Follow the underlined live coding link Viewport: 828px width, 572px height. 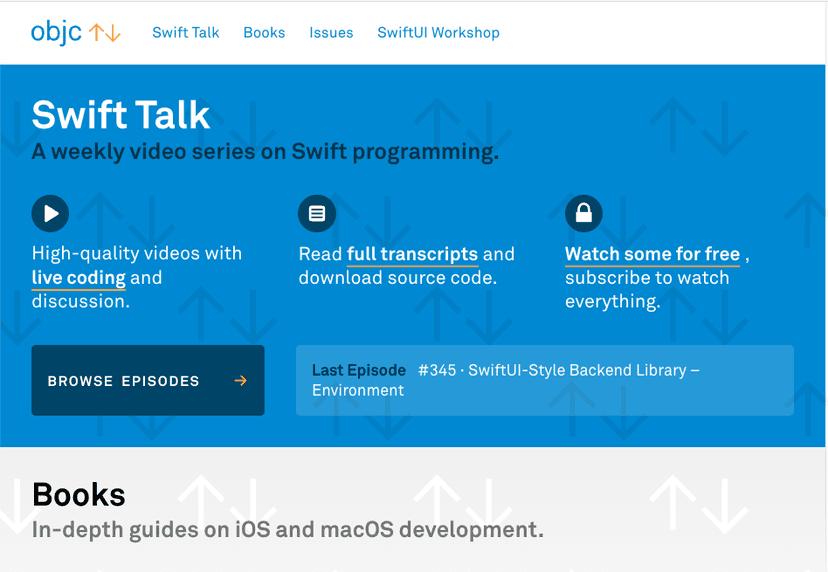79,278
